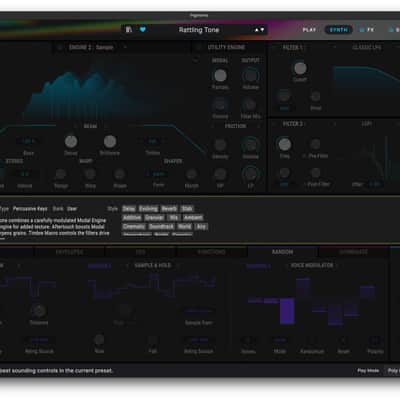Toggle the Filter 1 power button
The image size is (400, 400).
[x=274, y=48]
